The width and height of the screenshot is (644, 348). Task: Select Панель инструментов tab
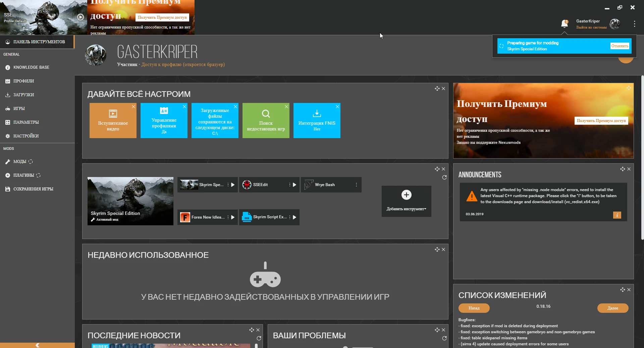pos(37,42)
